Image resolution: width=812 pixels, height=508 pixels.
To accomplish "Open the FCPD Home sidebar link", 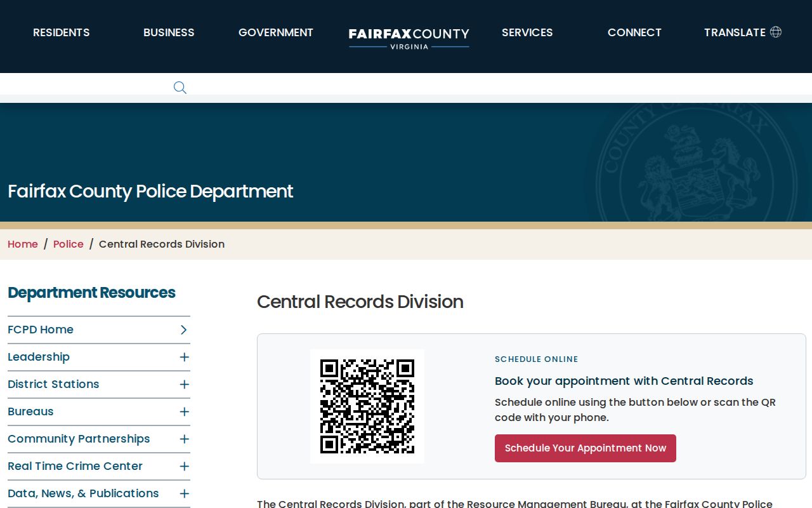I will click(41, 330).
